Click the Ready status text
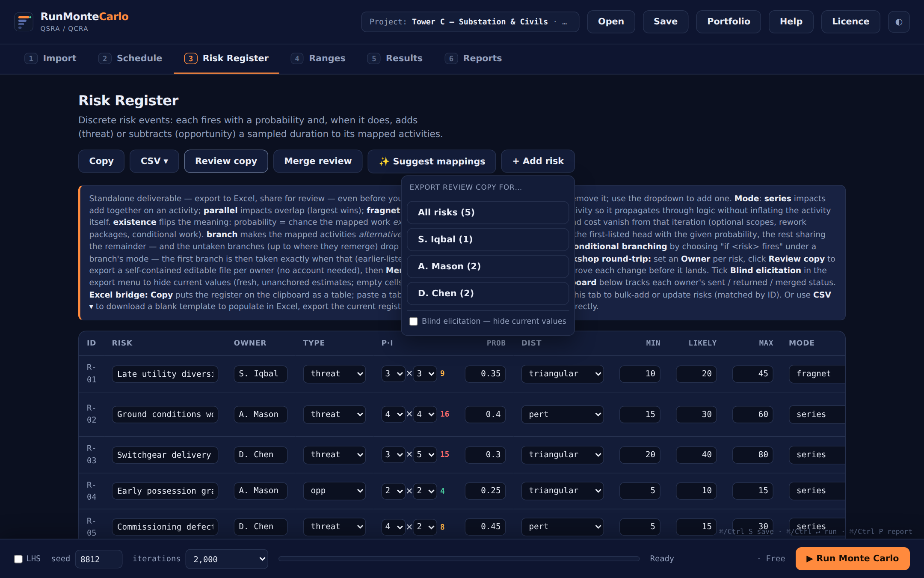Screen dimensions: 924x578 point(662,559)
